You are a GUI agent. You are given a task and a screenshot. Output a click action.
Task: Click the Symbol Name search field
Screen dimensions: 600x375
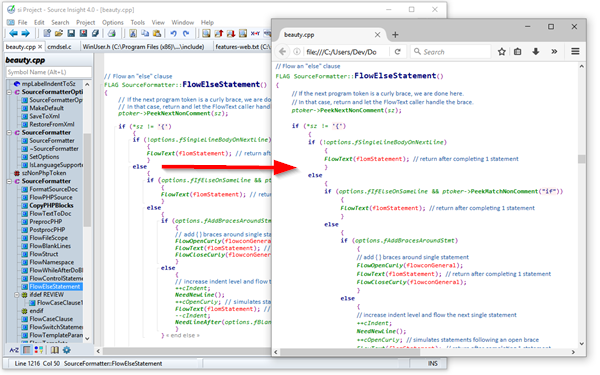point(49,72)
